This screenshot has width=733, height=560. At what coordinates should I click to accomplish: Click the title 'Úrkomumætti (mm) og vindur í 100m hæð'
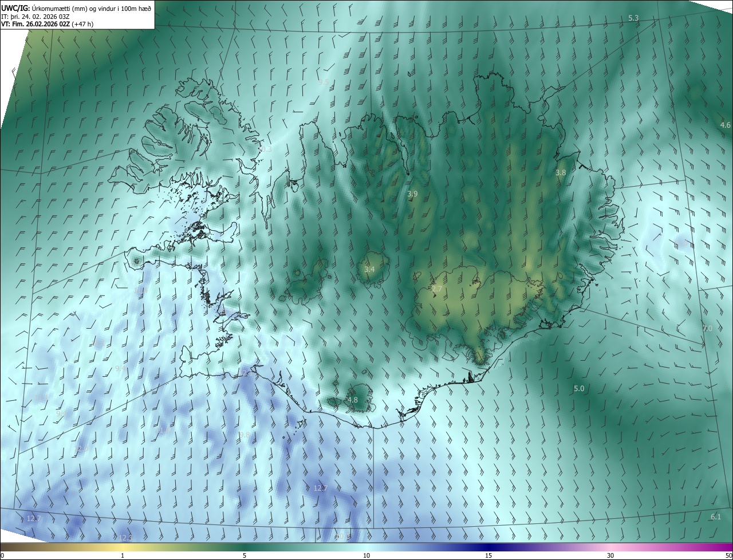(x=91, y=8)
